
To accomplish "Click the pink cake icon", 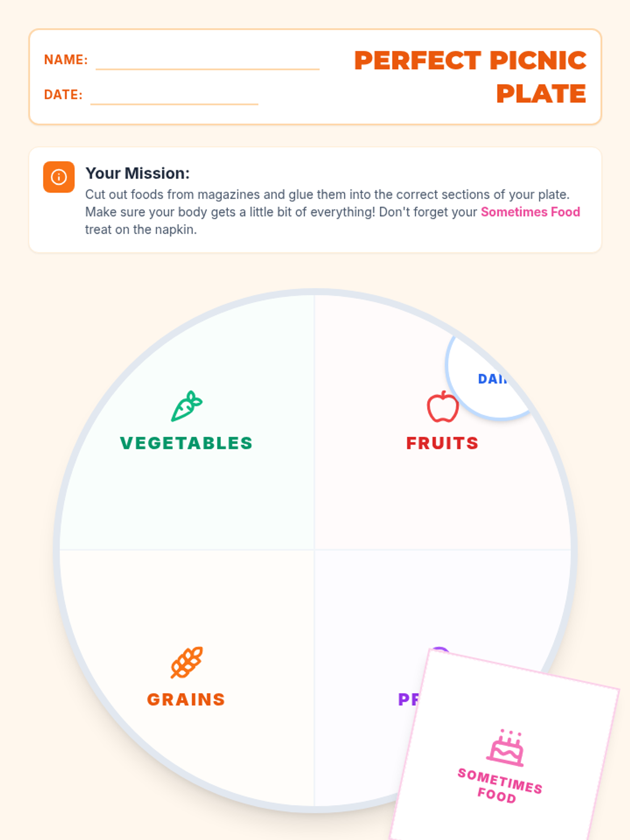I will pyautogui.click(x=506, y=748).
